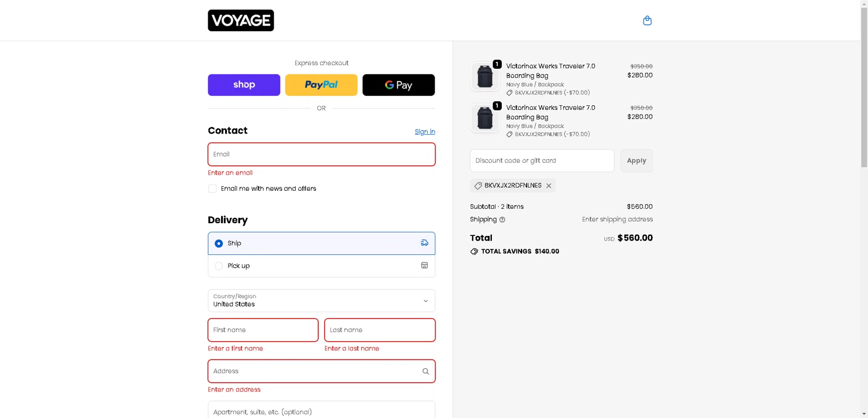Click the Contact heading
Screen dimensions: 868x418
coord(227,131)
